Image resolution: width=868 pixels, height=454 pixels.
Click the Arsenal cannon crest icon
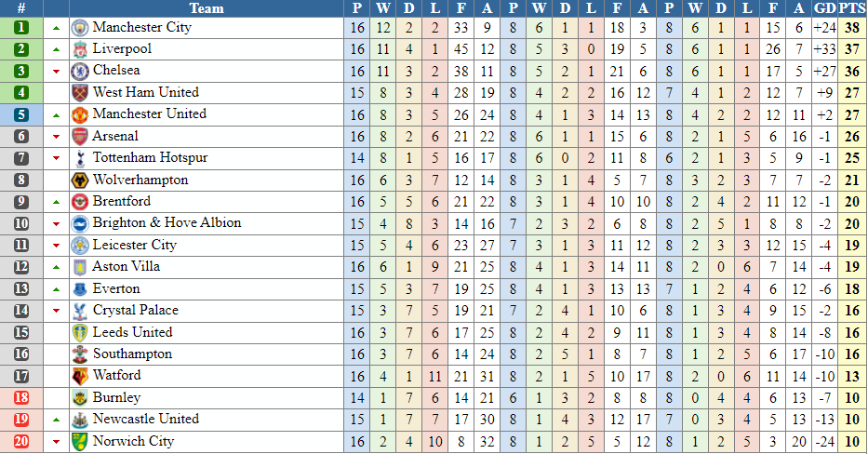point(80,136)
